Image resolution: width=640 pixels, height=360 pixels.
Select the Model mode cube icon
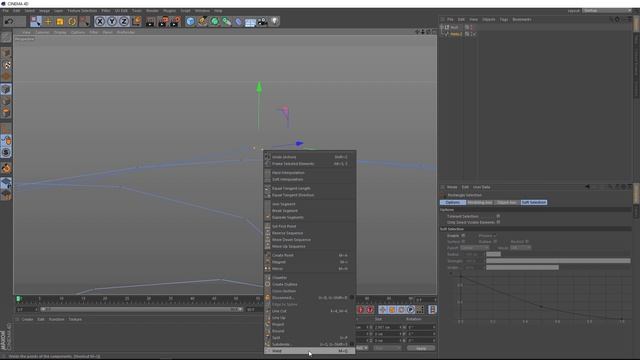6,53
